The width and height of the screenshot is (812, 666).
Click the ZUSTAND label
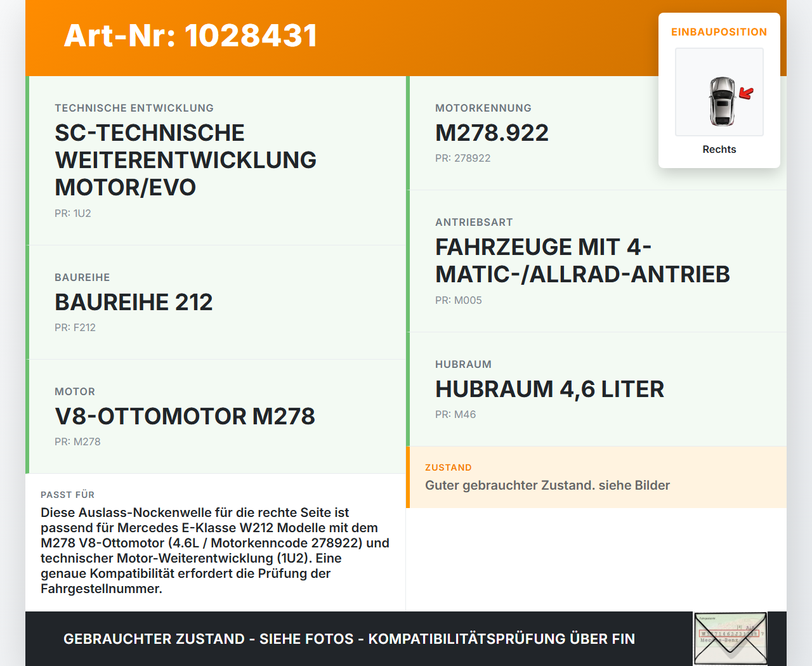tap(449, 467)
